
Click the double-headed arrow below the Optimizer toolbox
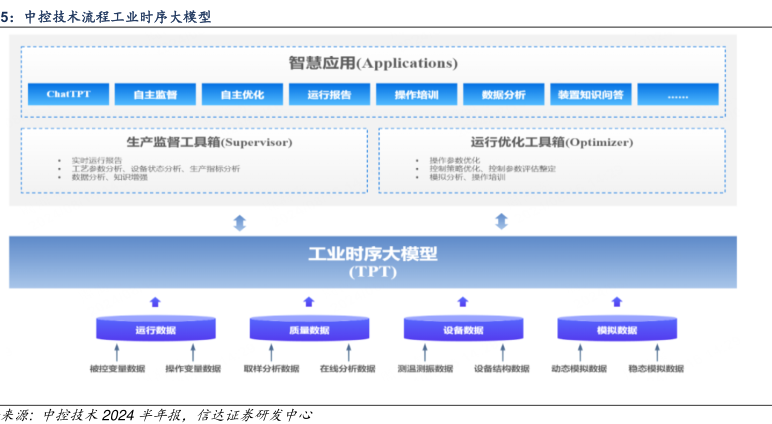pos(501,222)
